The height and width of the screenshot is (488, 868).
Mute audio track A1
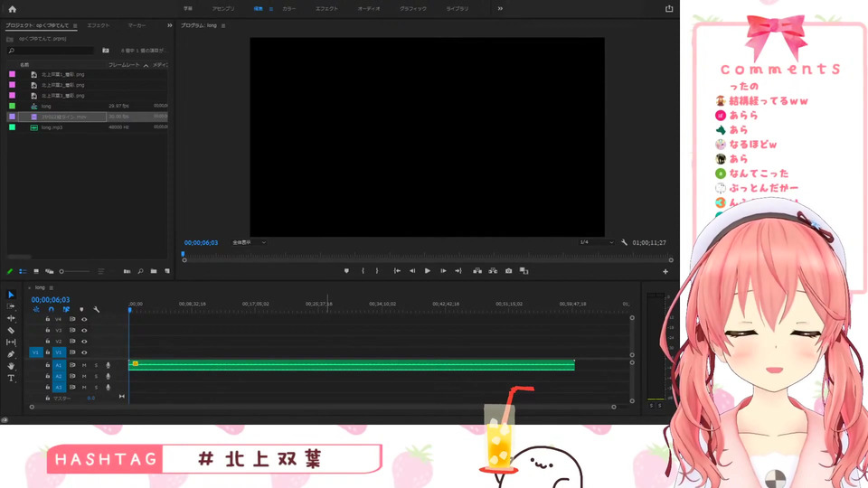[84, 365]
